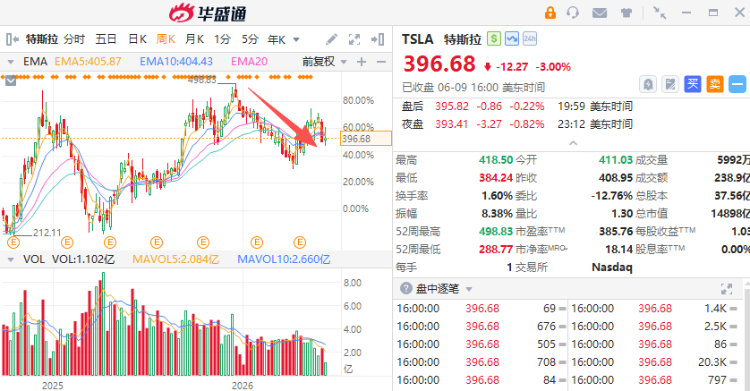The image size is (750, 391).
Task: Switch to the 分时 intraday tab
Action: tap(74, 39)
